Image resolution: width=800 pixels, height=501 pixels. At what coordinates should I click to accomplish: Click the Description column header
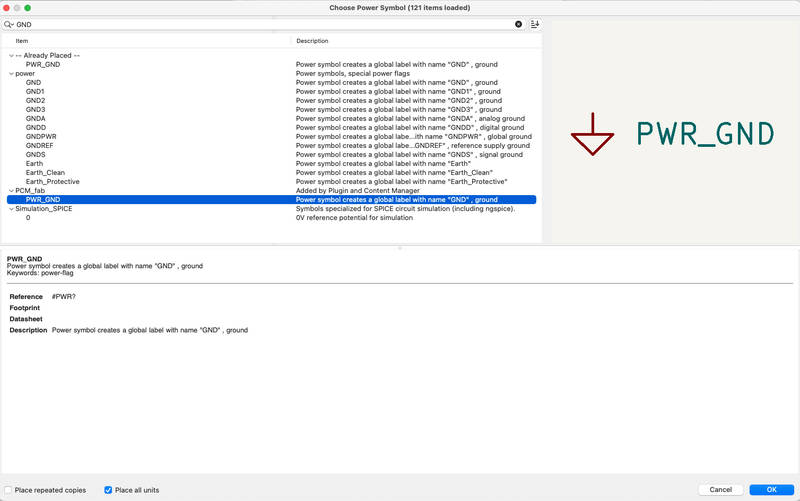click(312, 41)
